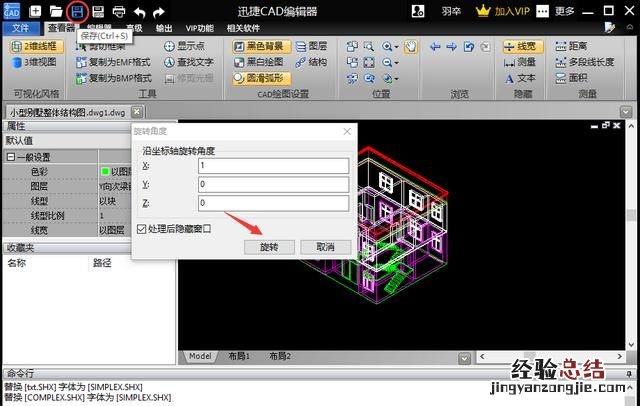Click the Save icon in title bar

77,11
